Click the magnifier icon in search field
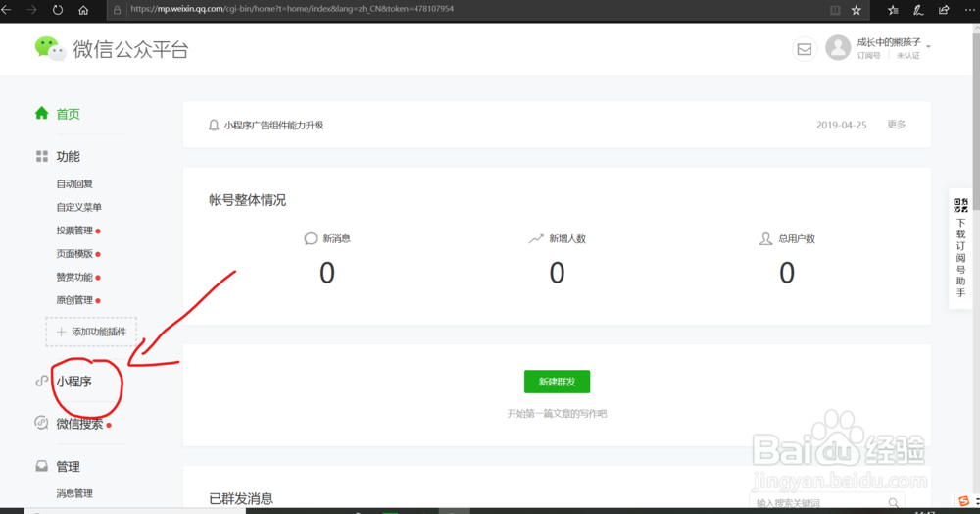 893,503
